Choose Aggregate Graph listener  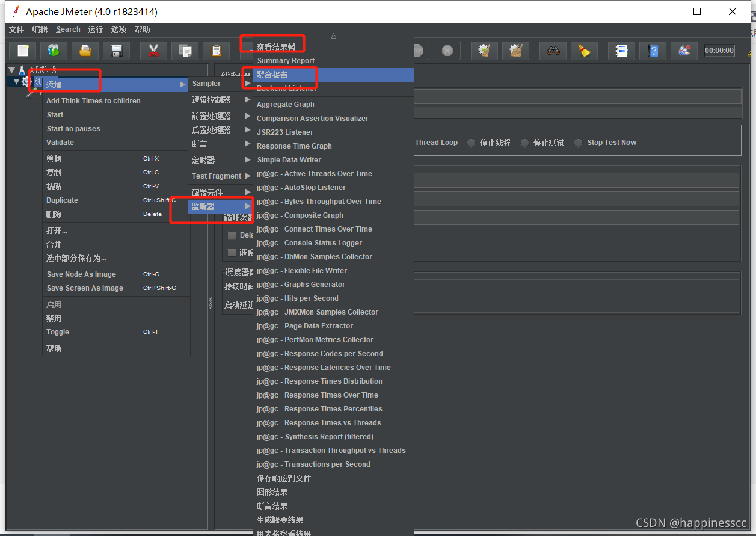334,105
